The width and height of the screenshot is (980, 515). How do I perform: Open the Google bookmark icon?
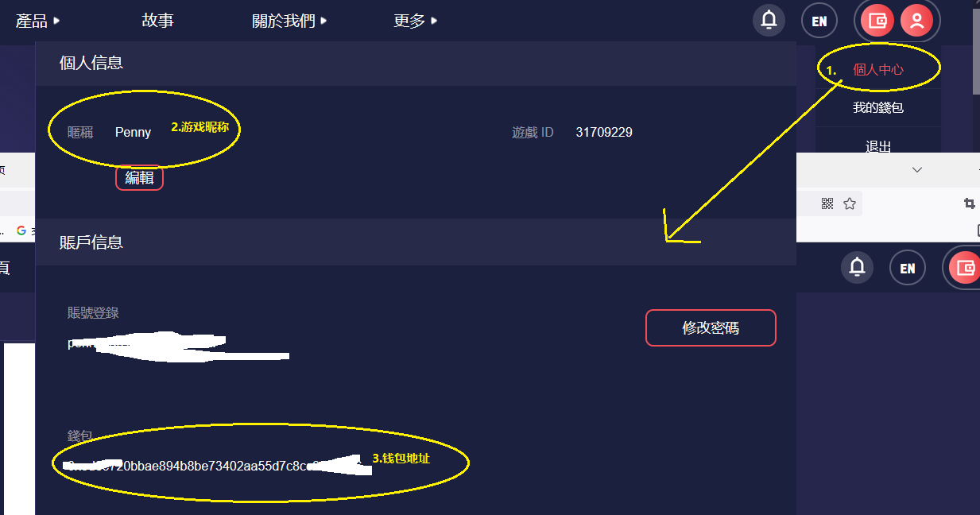(x=21, y=230)
